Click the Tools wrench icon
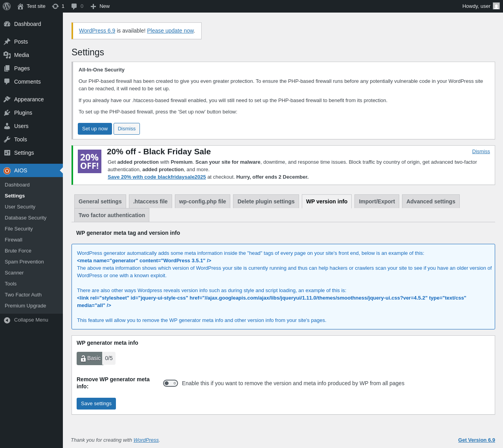 (x=7, y=139)
